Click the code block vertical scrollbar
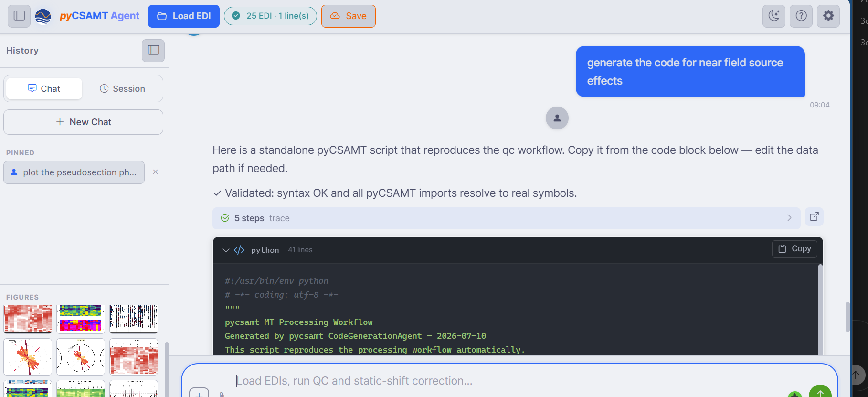This screenshot has width=868, height=397. [x=820, y=310]
